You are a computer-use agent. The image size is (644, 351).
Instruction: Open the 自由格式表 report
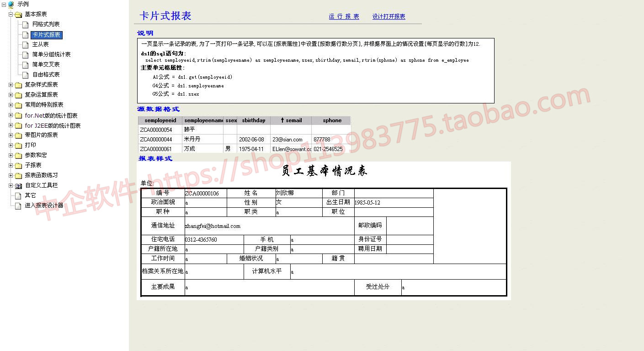click(x=46, y=75)
